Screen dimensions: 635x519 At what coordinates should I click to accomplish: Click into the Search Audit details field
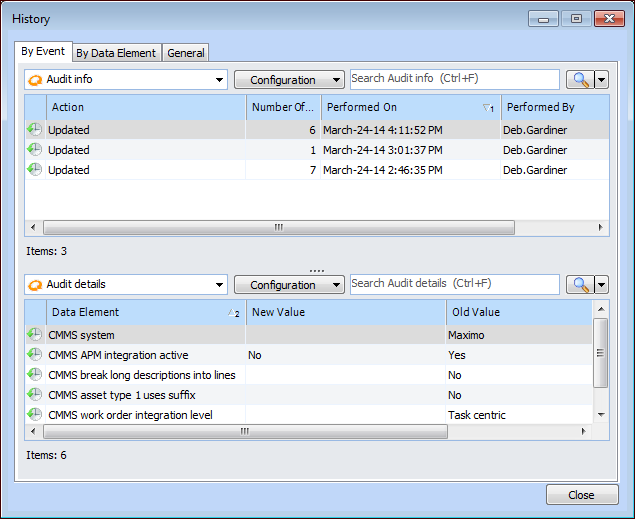click(x=454, y=284)
